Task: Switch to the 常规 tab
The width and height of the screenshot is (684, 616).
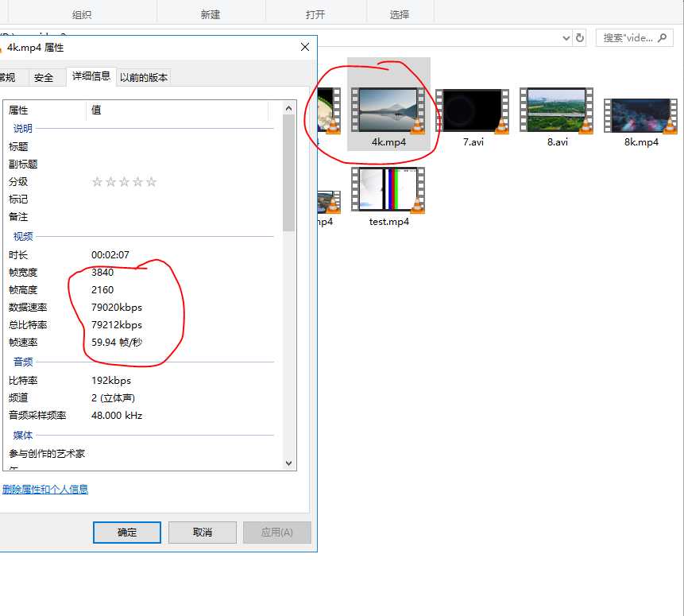Action: (x=9, y=78)
